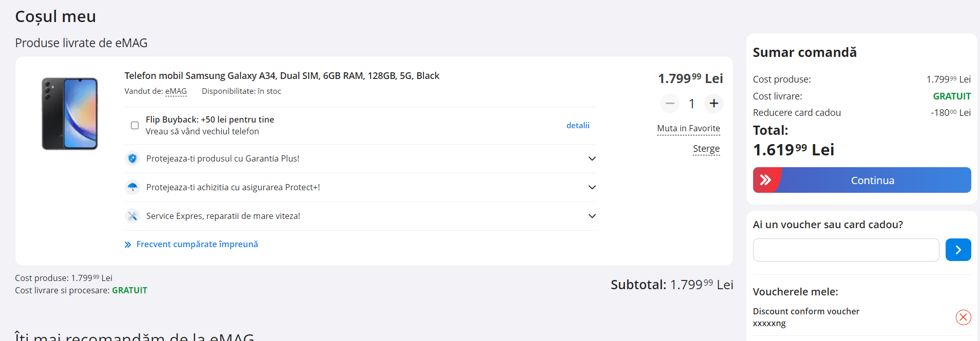This screenshot has width=980, height=341.
Task: Increase quantity with the plus button
Action: (x=714, y=104)
